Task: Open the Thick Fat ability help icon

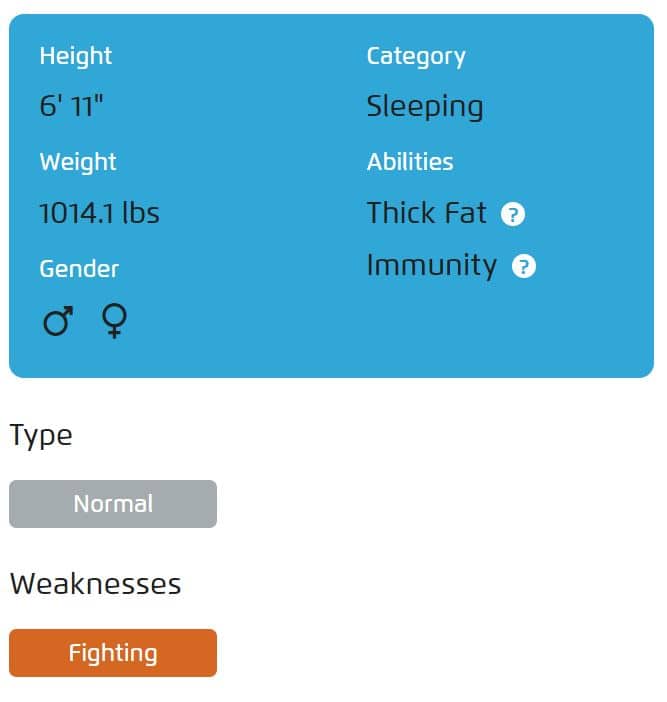Action: click(x=513, y=214)
